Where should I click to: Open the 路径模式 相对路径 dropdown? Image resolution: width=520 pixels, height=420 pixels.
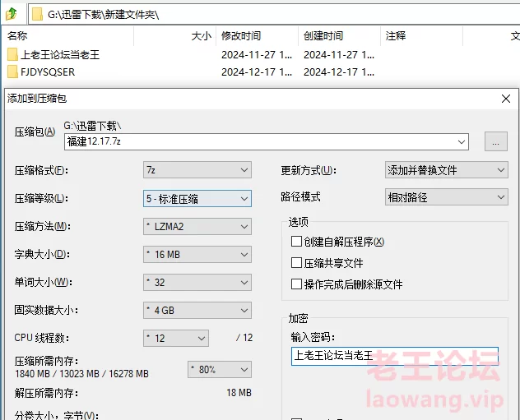coord(447,197)
